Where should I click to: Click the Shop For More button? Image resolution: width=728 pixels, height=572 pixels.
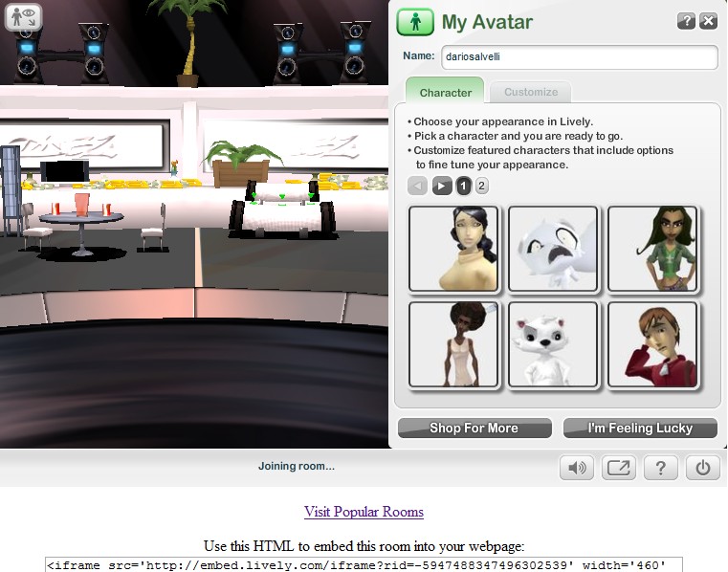pos(474,428)
